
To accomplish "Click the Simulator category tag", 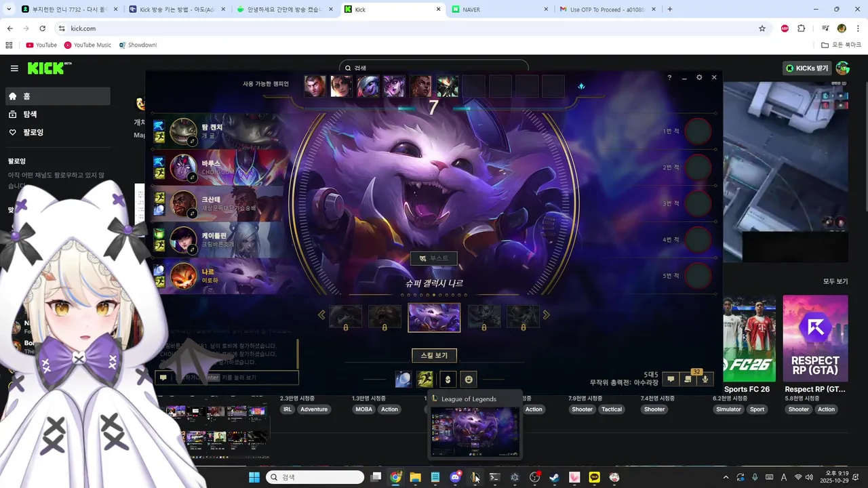I will (729, 409).
